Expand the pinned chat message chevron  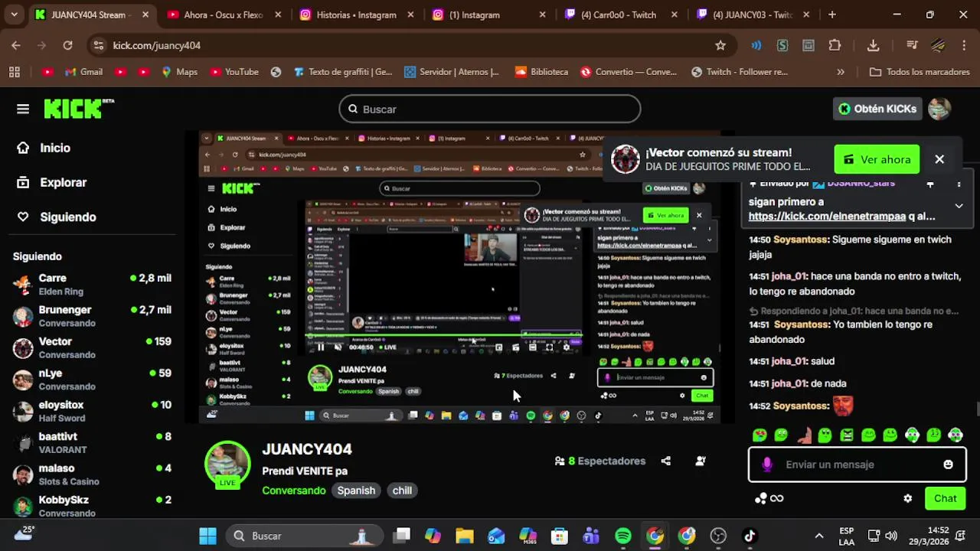pyautogui.click(x=959, y=206)
